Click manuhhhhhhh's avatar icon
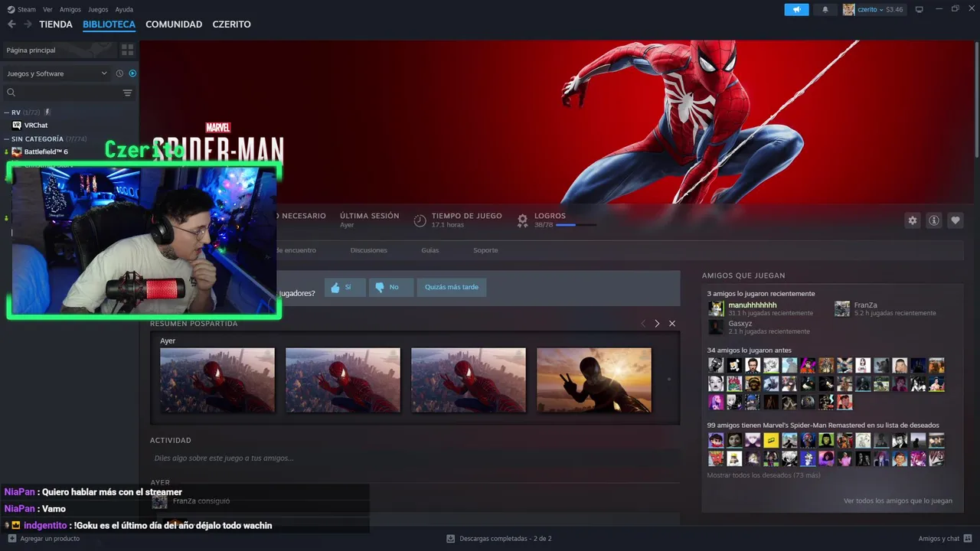This screenshot has height=551, width=980. (x=716, y=308)
